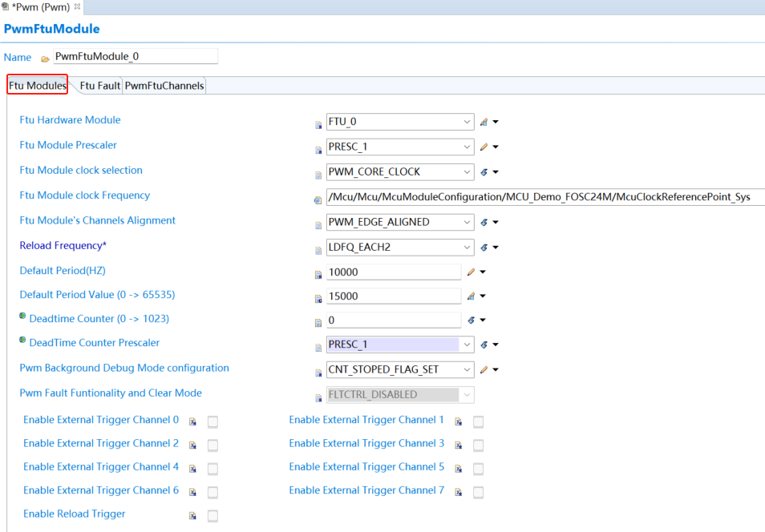Click the reference icon left of clock Frequency path

pos(318,199)
